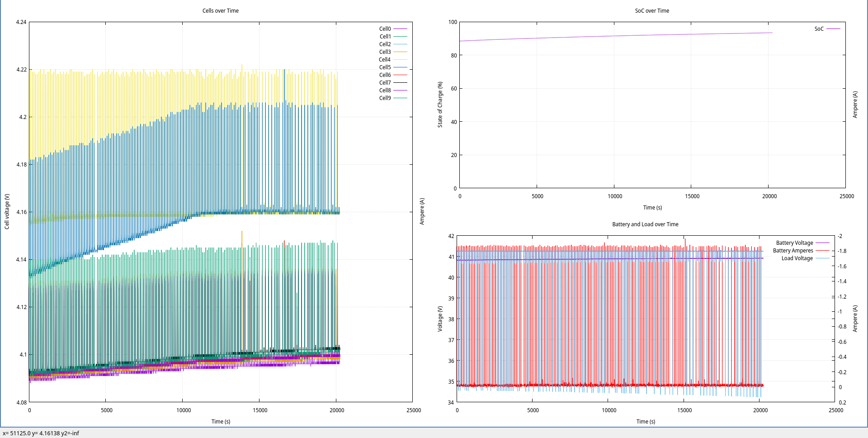
Task: Click the 4.08 tick on Cells plot
Action: (21, 403)
